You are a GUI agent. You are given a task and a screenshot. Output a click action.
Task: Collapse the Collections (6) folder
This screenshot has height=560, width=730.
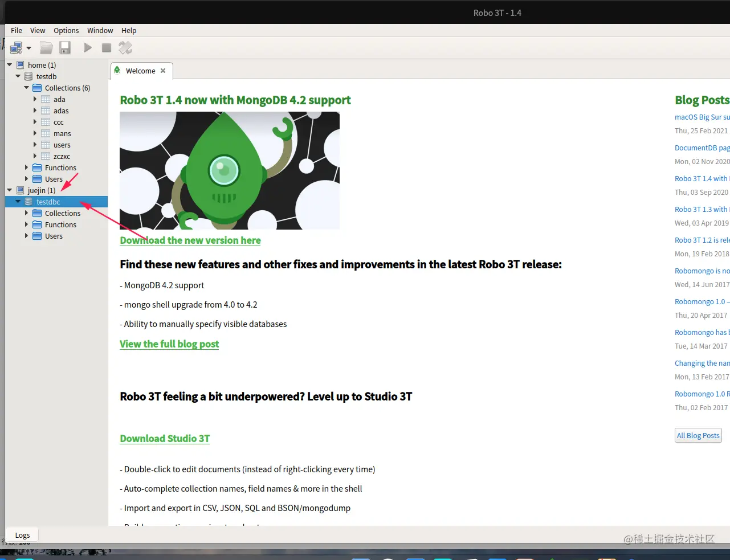[x=27, y=88]
